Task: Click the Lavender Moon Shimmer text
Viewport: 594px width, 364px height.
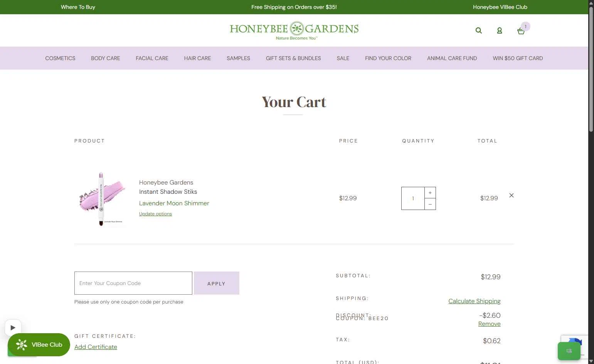Action: [174, 203]
